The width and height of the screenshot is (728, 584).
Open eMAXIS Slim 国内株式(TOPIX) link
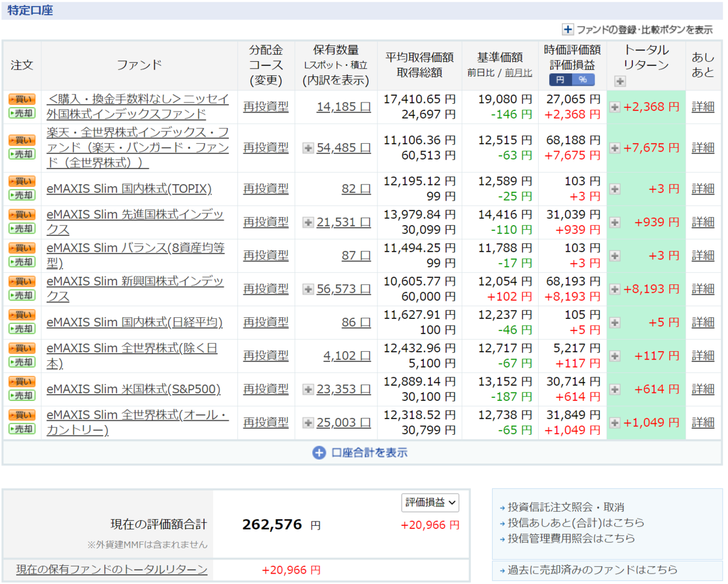coord(129,189)
